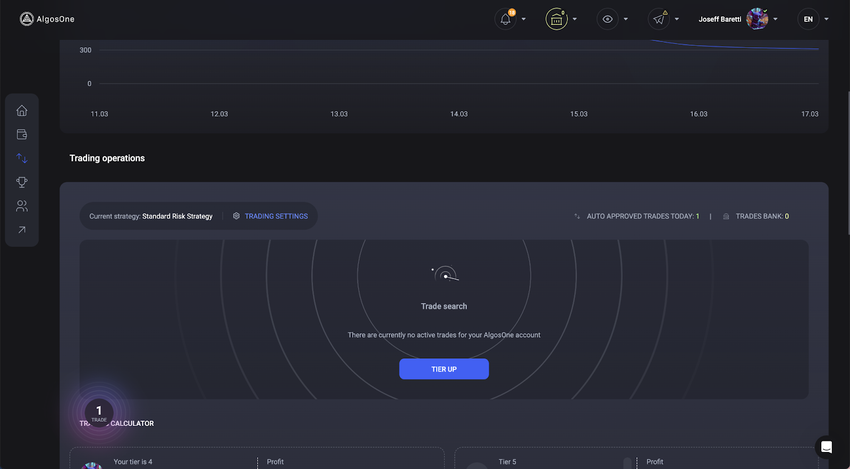Open the referrals people sidebar icon
The image size is (850, 469).
point(22,206)
